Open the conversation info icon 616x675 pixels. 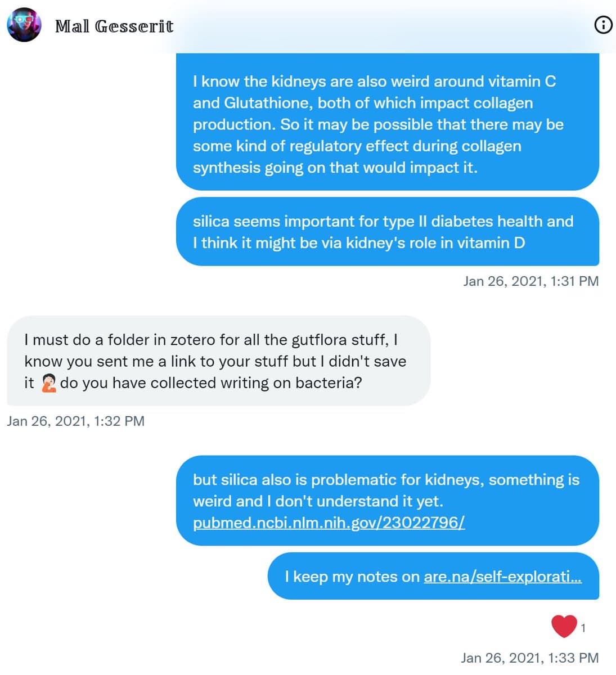[x=603, y=25]
